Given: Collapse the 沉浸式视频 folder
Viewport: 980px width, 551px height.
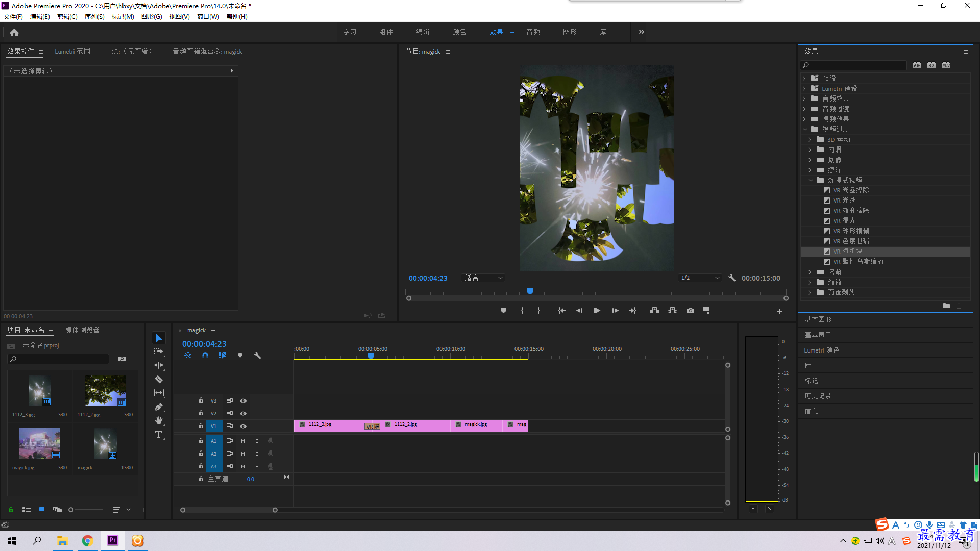Looking at the screenshot, I should [x=811, y=180].
